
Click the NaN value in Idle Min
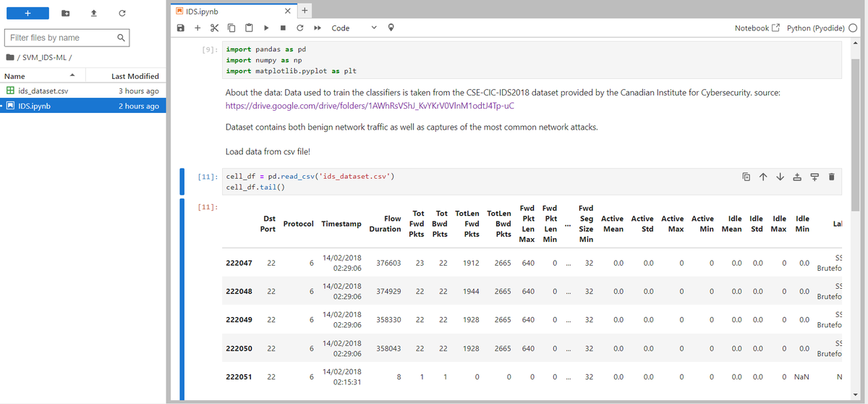coord(801,376)
